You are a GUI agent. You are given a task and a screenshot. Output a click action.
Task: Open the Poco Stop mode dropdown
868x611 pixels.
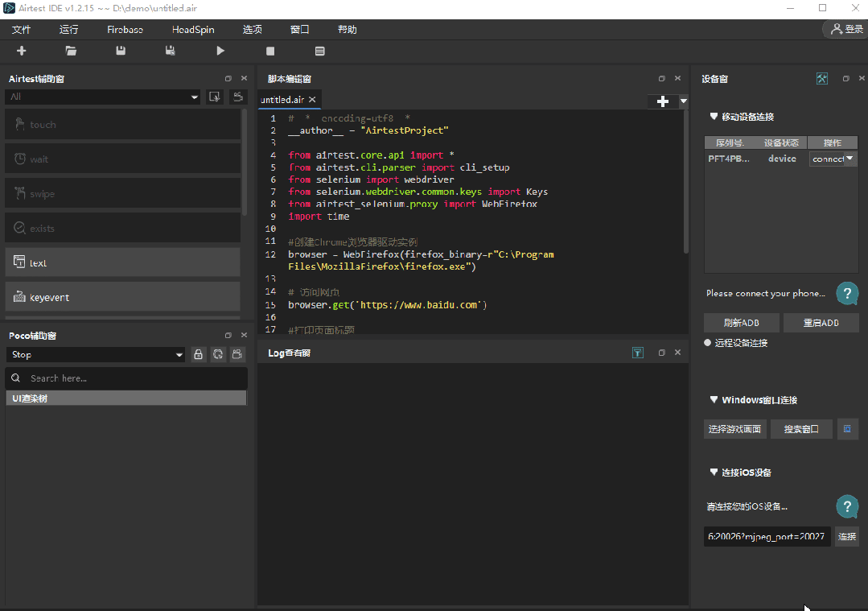pos(179,354)
